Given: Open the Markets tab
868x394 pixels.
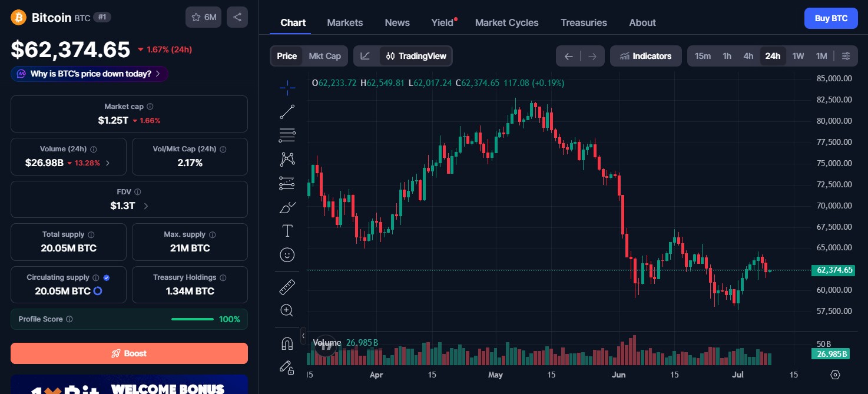Looking at the screenshot, I should [345, 22].
